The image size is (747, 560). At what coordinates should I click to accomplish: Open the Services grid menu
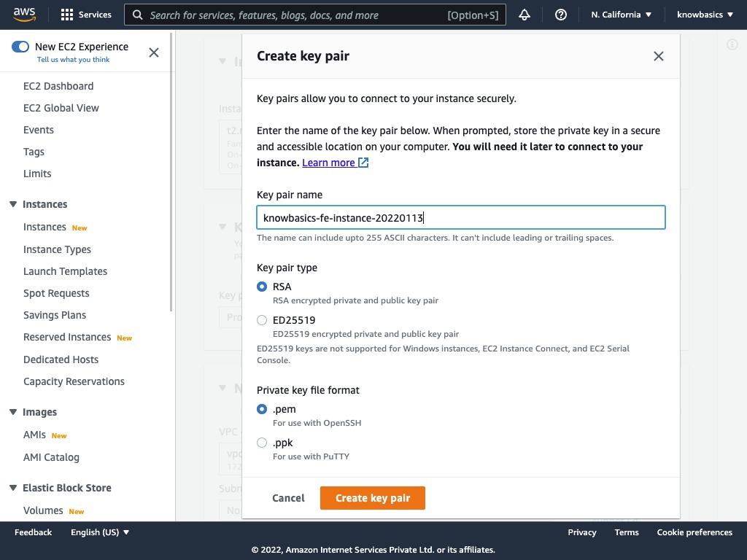point(86,15)
